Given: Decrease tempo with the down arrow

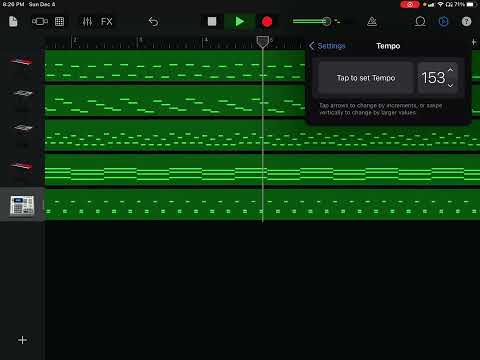Looking at the screenshot, I should [x=450, y=86].
